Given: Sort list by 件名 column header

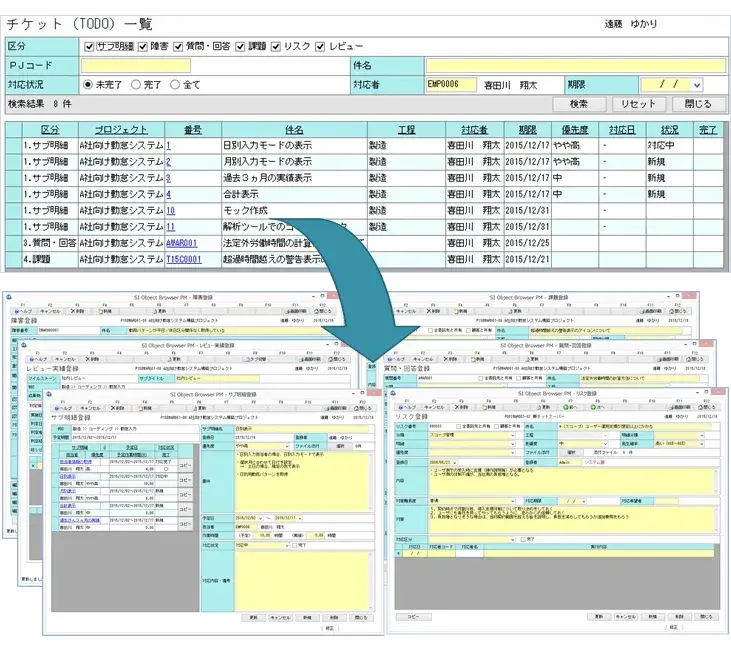Looking at the screenshot, I should (x=294, y=130).
